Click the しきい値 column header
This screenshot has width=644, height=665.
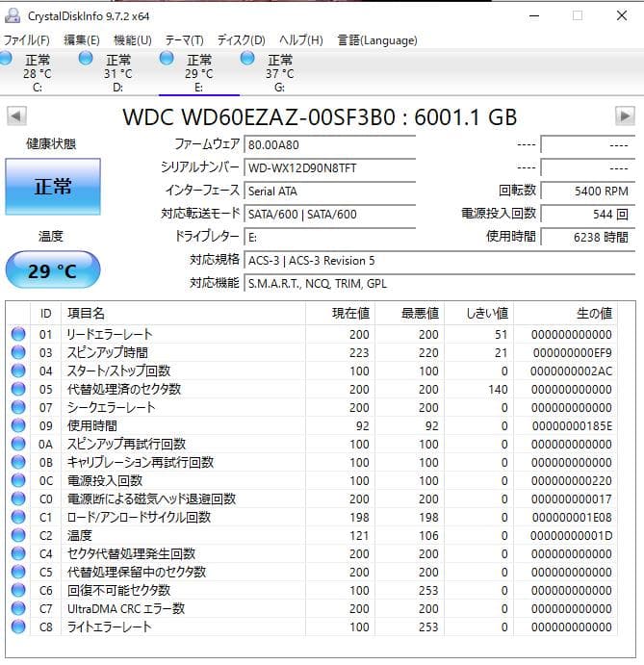coord(479,314)
